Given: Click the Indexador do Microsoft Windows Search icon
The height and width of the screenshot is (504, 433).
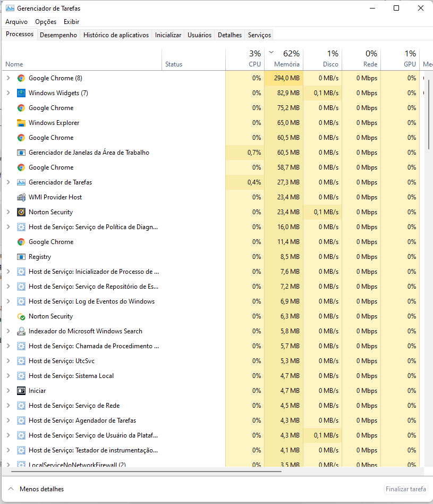Looking at the screenshot, I should pos(21,331).
